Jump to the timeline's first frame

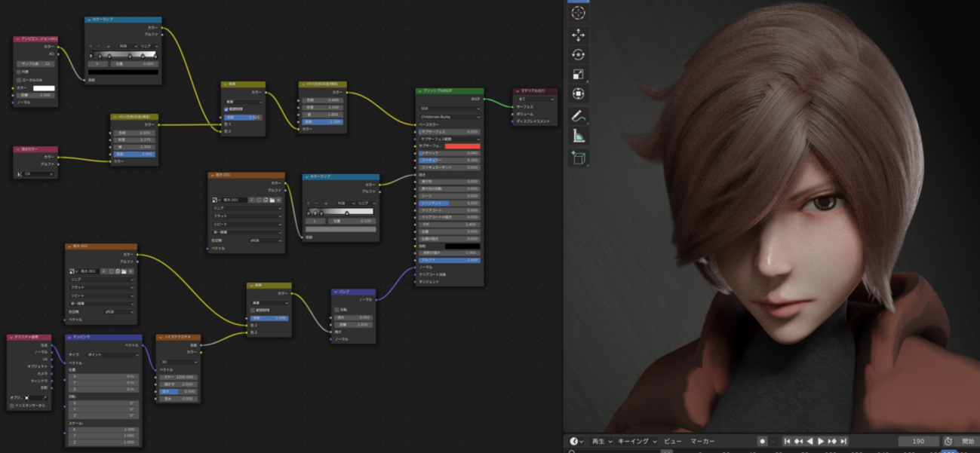787,441
